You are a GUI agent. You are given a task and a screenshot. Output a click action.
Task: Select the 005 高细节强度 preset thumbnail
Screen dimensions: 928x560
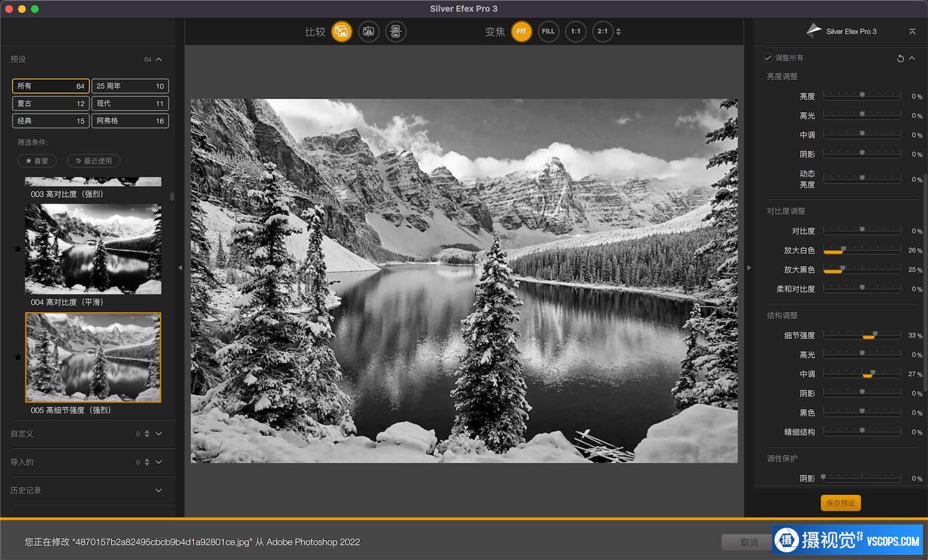coord(93,357)
